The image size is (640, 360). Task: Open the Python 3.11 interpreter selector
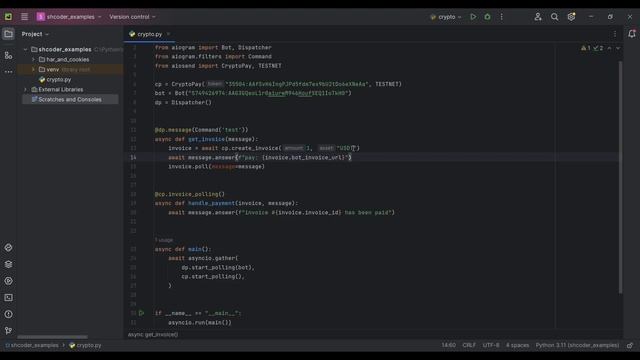(x=577, y=345)
